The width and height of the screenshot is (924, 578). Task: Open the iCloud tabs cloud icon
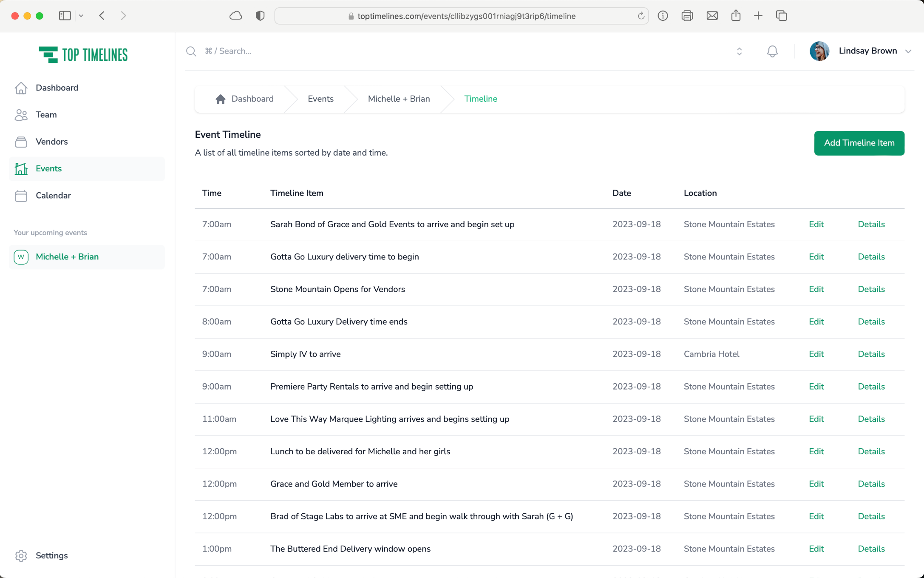pos(235,16)
